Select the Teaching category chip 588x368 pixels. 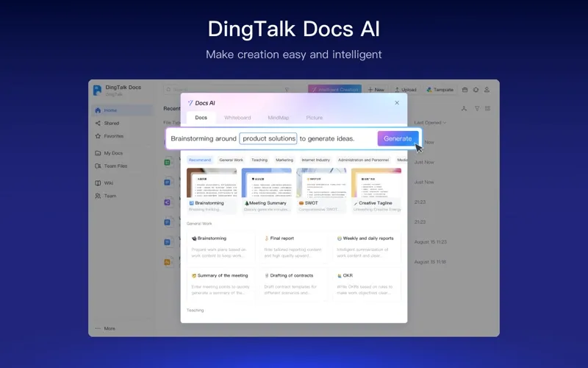click(x=259, y=160)
